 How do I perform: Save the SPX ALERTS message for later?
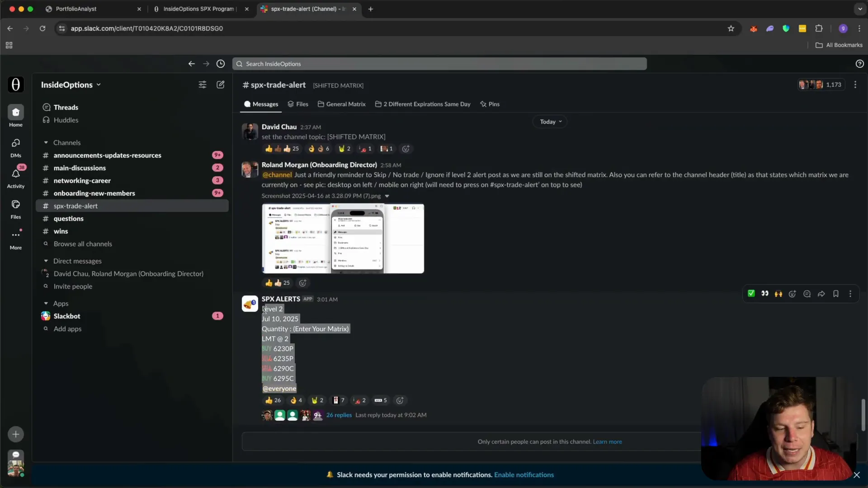click(836, 294)
